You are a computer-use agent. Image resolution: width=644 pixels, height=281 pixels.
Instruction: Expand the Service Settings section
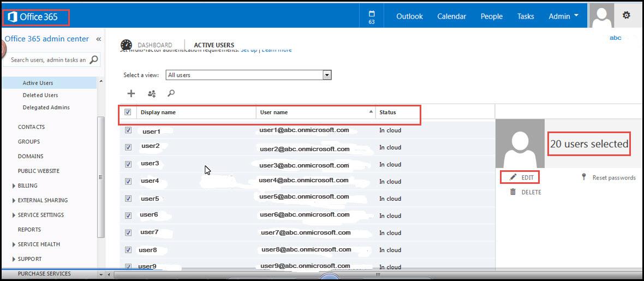point(38,215)
